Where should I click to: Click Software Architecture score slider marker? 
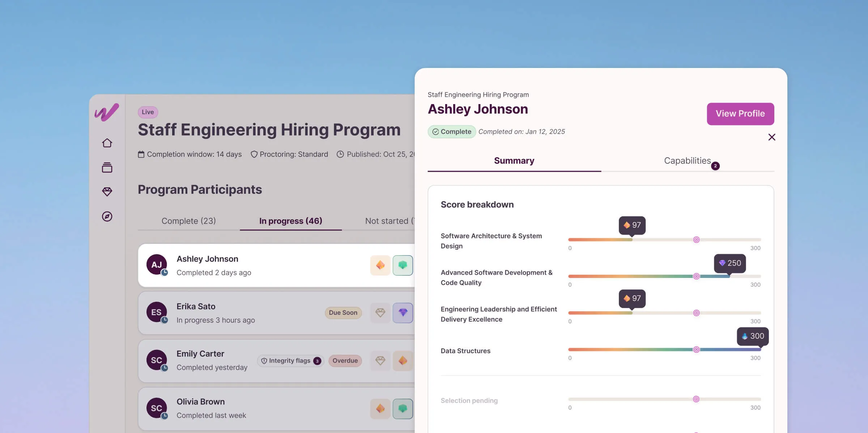tap(696, 240)
